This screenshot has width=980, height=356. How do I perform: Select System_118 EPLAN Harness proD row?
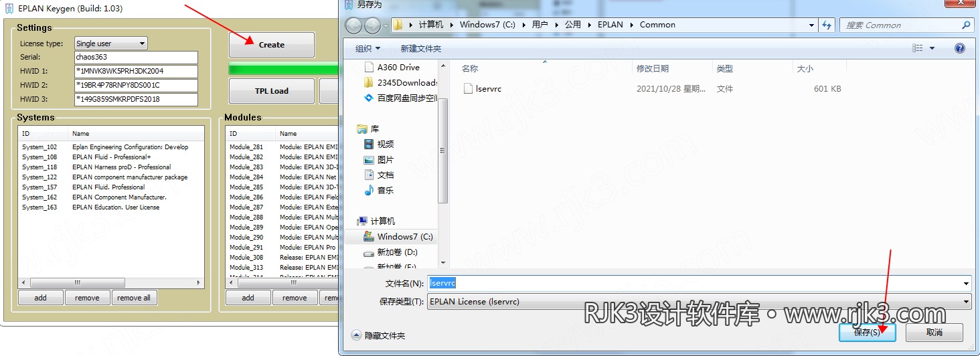(111, 167)
